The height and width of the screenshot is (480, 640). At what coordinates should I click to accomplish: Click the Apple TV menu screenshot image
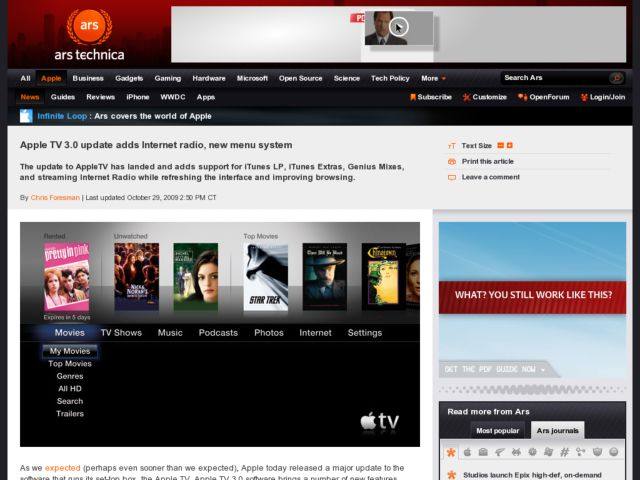[220, 334]
